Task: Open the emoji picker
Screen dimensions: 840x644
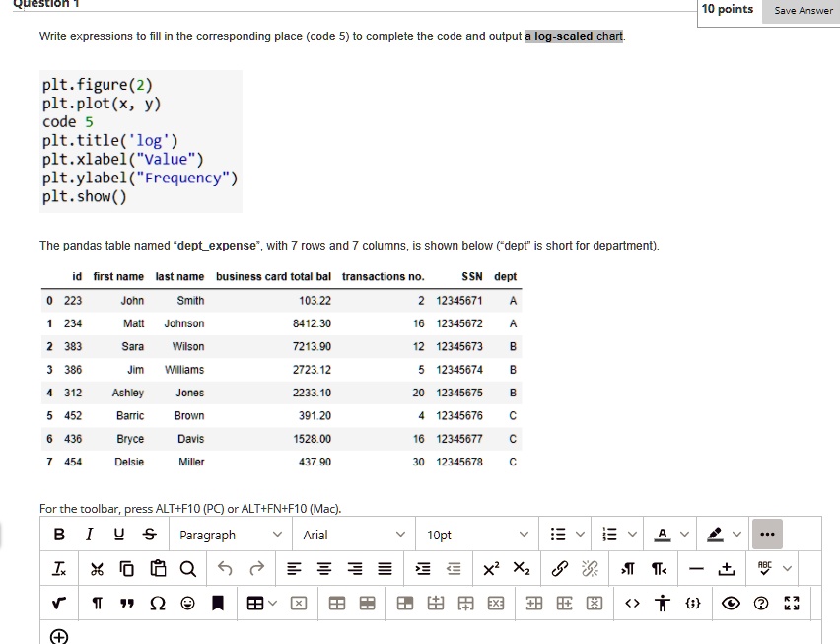Action: (x=187, y=604)
